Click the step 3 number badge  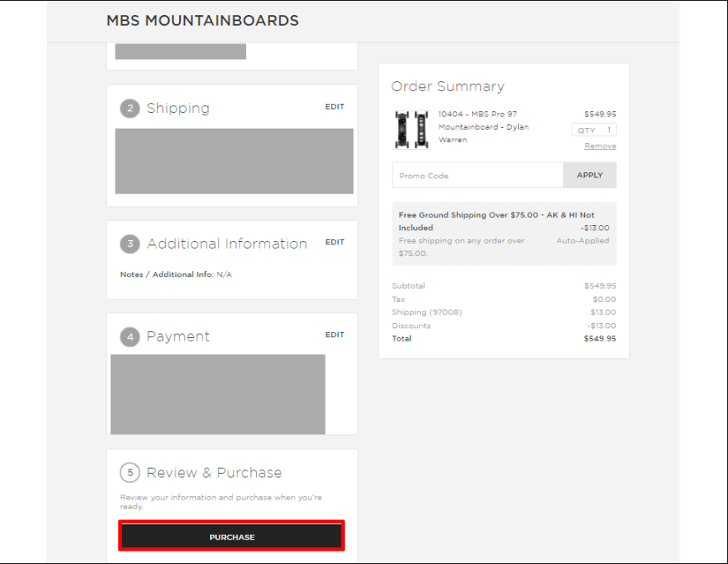coord(130,244)
